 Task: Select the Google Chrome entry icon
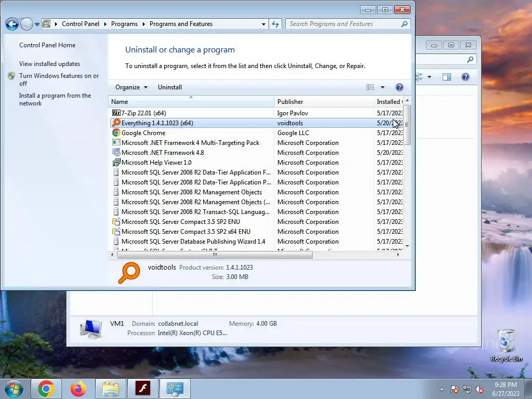(116, 132)
